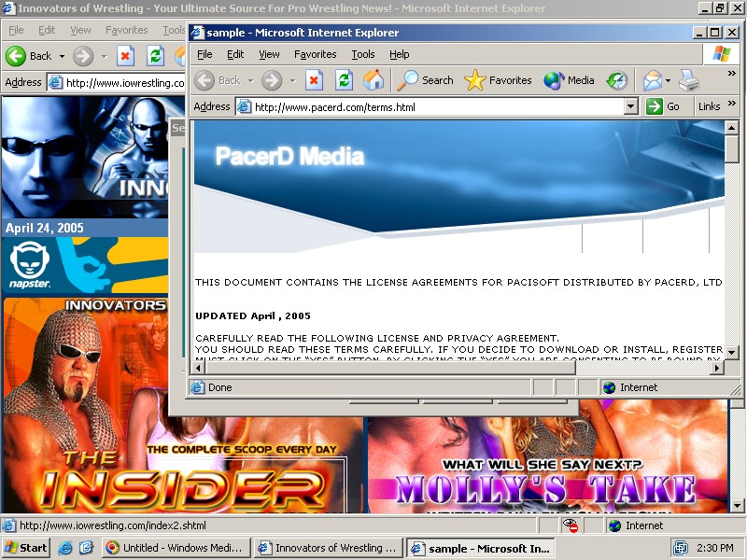Open the File menu in the sample window

coord(204,54)
